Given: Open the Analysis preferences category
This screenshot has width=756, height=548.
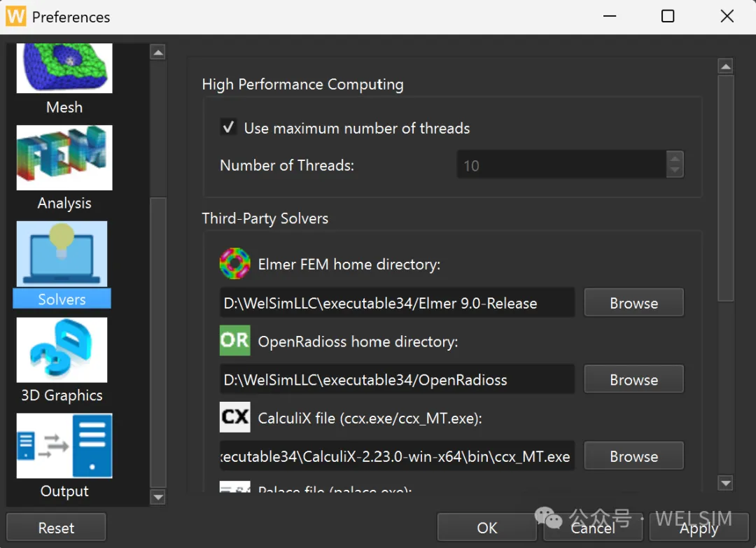Looking at the screenshot, I should [x=64, y=168].
